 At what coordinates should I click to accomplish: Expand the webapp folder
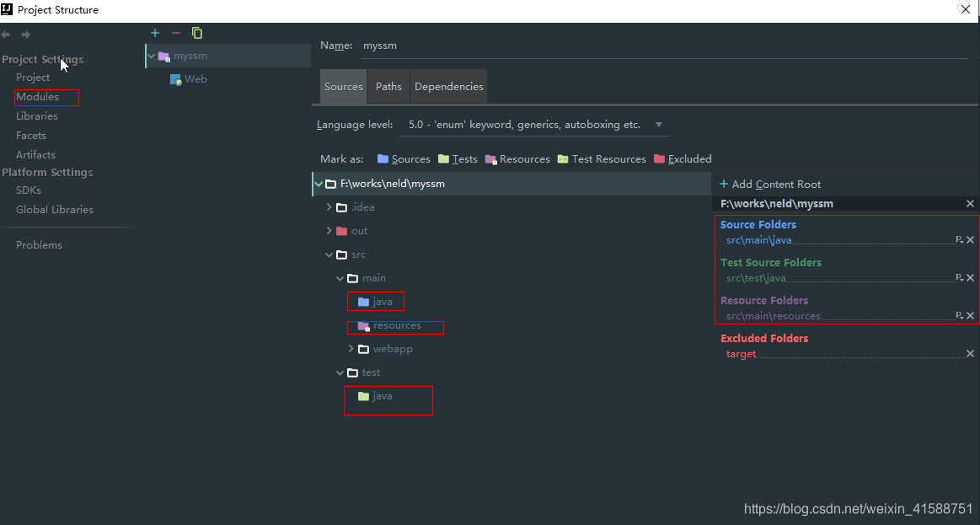coord(353,348)
